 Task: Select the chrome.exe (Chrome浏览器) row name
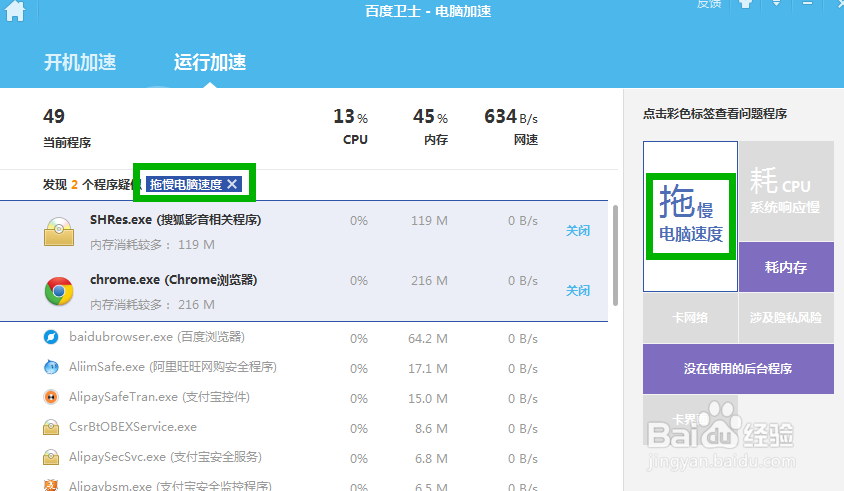173,280
